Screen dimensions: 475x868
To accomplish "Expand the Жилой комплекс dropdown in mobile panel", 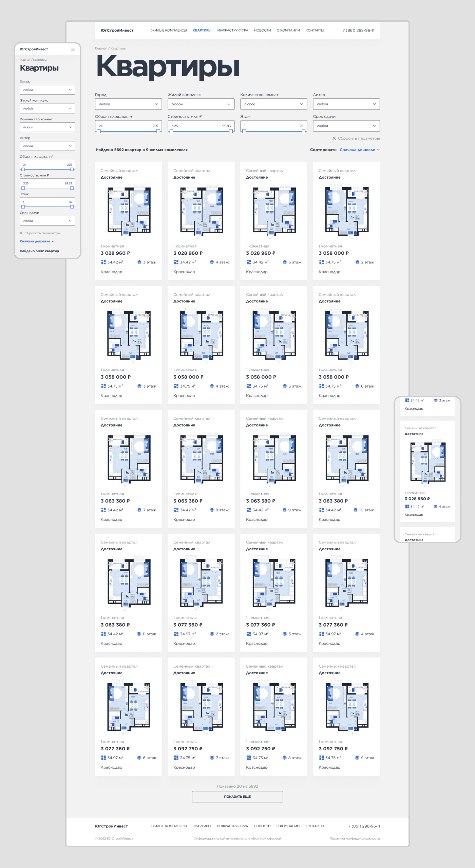I will tap(47, 108).
